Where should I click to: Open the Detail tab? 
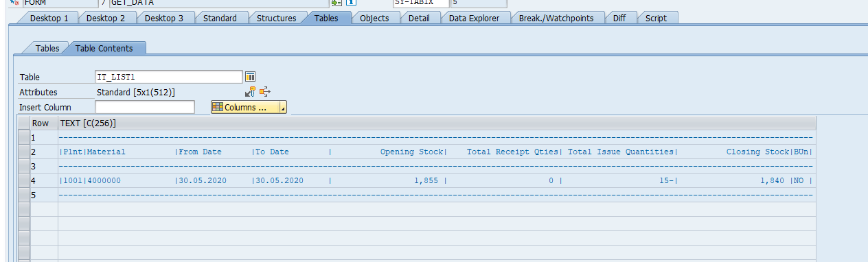pos(419,18)
